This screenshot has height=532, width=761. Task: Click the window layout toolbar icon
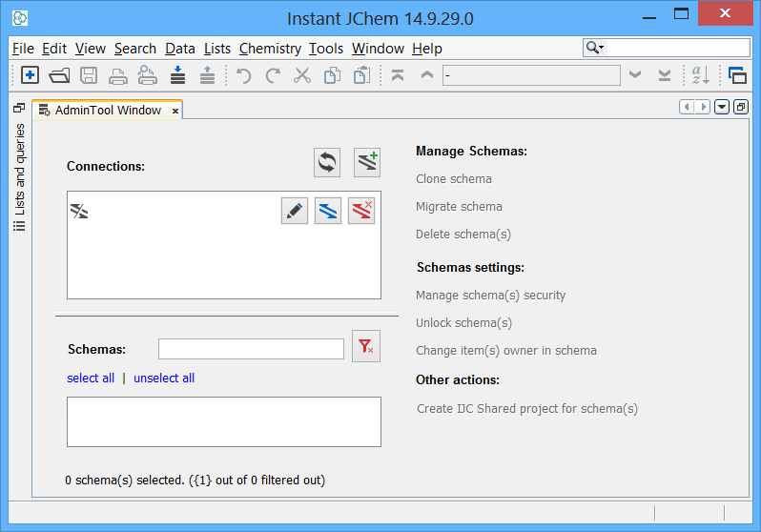tap(738, 75)
